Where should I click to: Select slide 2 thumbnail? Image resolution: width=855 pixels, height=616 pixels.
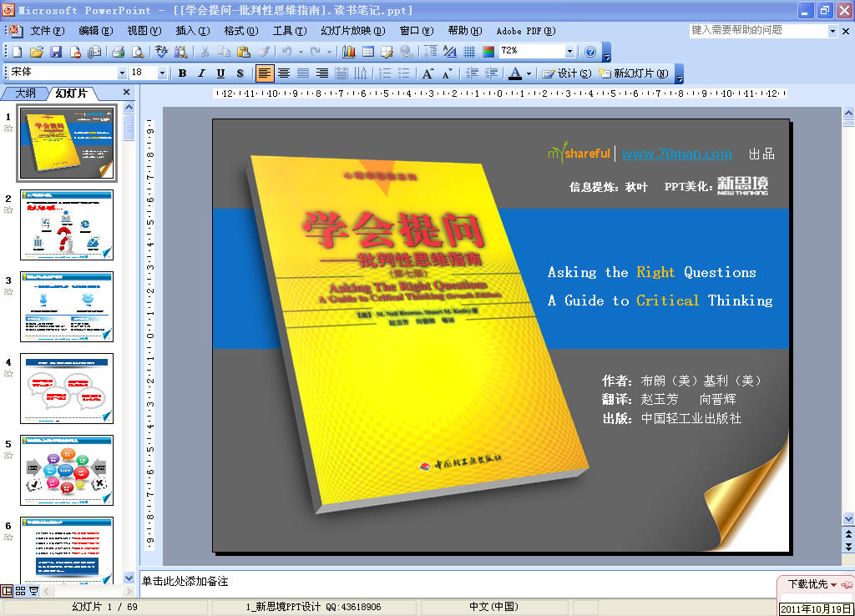(x=67, y=225)
